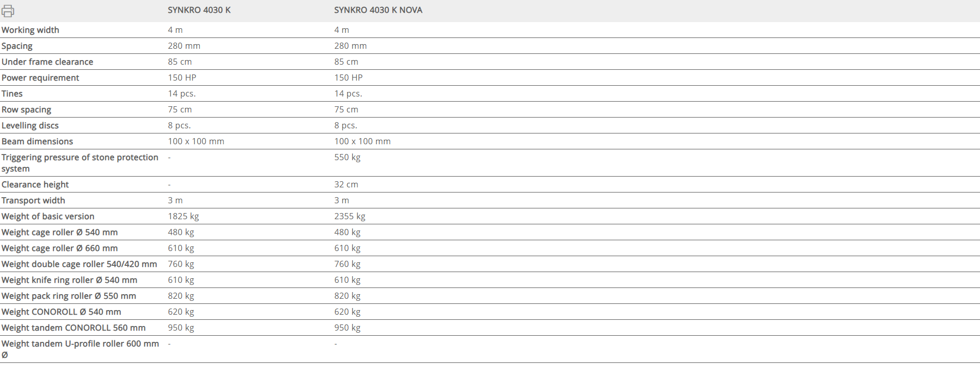The height and width of the screenshot is (365, 980).
Task: Click the plain SYNKRO 4030 K column header
Action: (199, 10)
